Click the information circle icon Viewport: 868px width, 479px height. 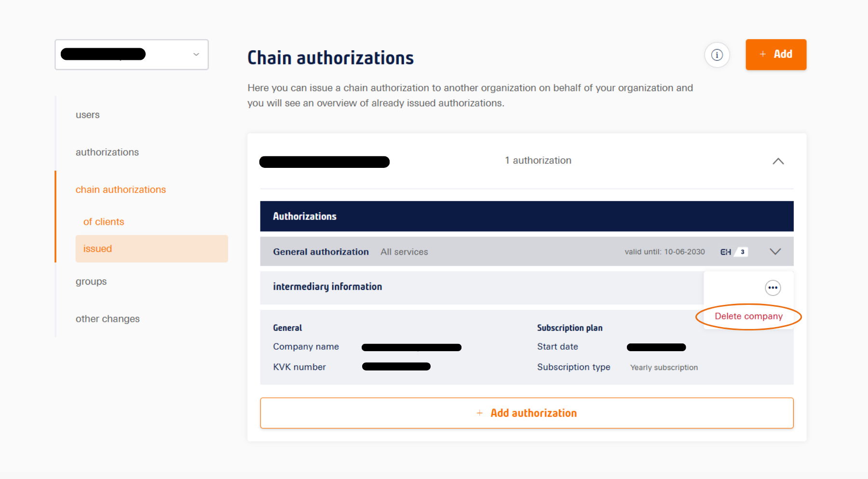717,55
